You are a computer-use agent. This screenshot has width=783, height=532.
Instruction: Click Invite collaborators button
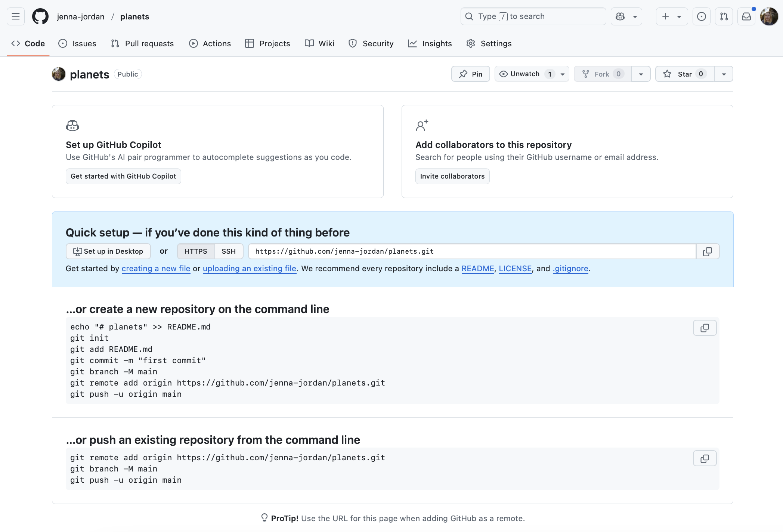tap(452, 176)
